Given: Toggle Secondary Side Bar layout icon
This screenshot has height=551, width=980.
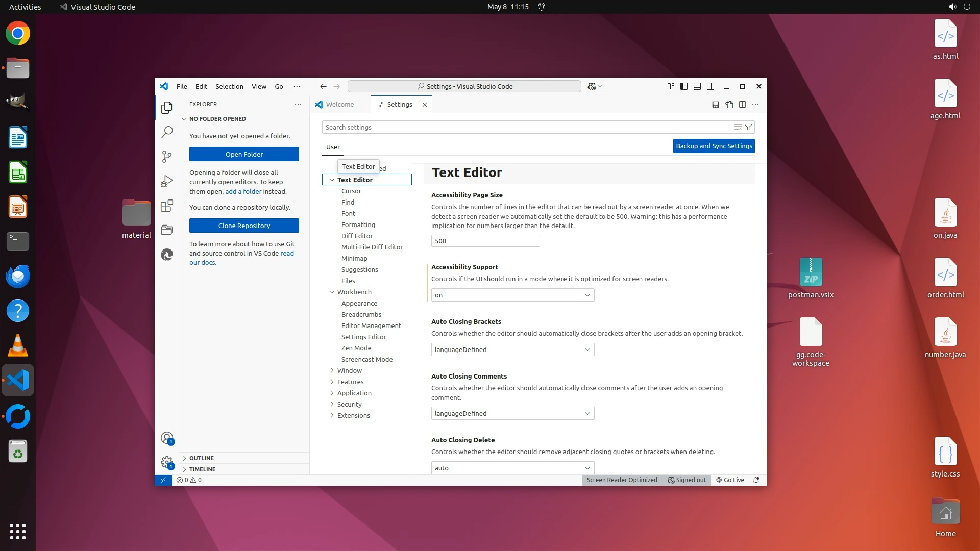Looking at the screenshot, I should (710, 86).
